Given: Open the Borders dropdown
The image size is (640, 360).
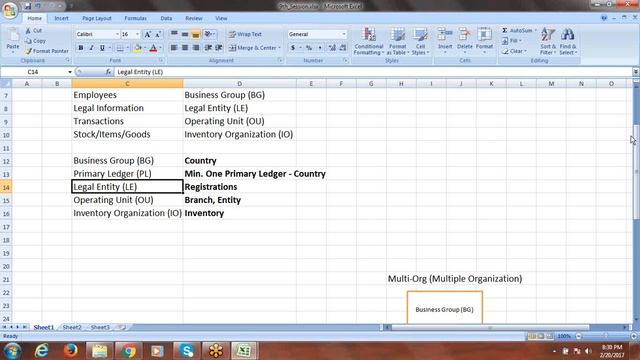Looking at the screenshot, I should [x=127, y=48].
